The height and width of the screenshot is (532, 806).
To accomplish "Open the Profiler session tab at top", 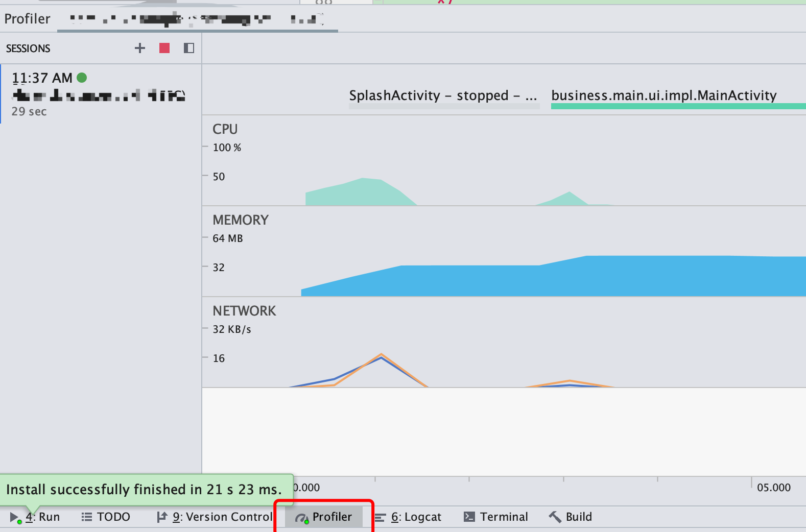I will click(197, 19).
